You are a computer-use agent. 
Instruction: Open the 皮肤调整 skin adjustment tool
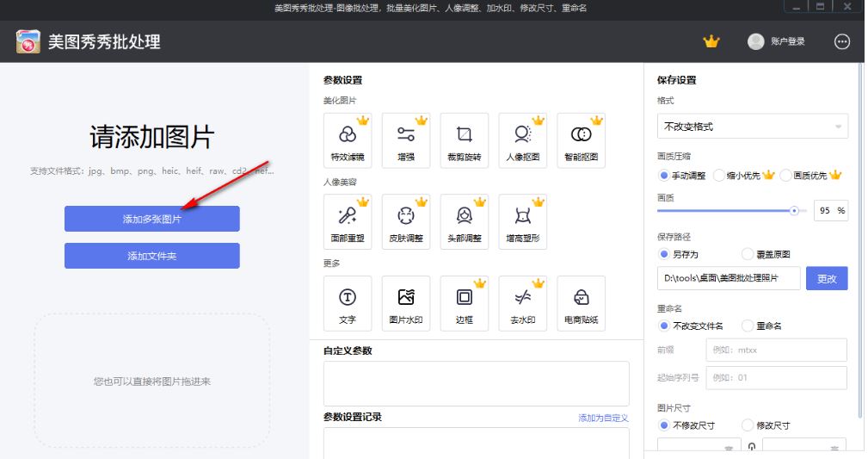[406, 221]
